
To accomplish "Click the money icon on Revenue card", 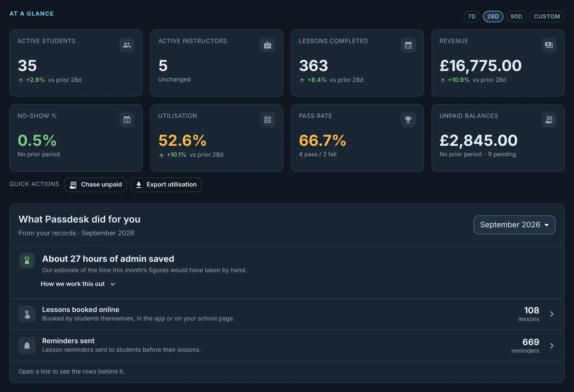I will click(549, 45).
